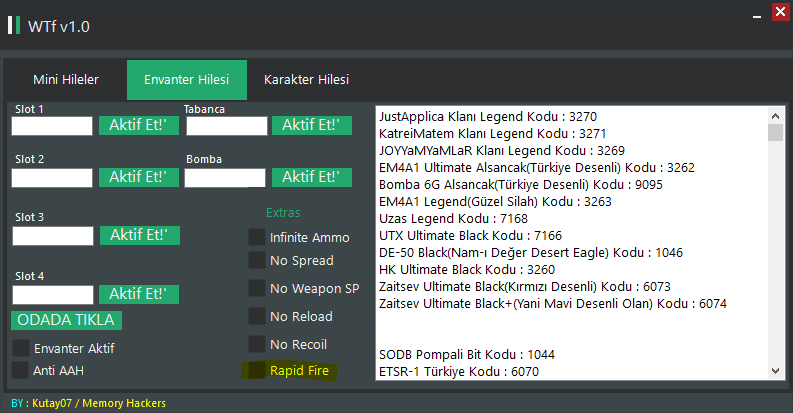
Task: Open the Karakter Hilesi tab
Action: [x=306, y=80]
